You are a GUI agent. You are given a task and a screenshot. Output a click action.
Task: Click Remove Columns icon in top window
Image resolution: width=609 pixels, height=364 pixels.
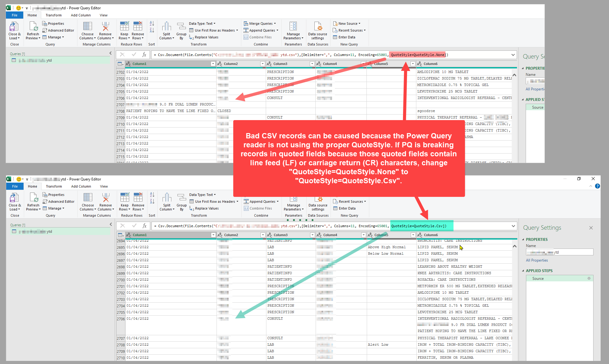105,27
